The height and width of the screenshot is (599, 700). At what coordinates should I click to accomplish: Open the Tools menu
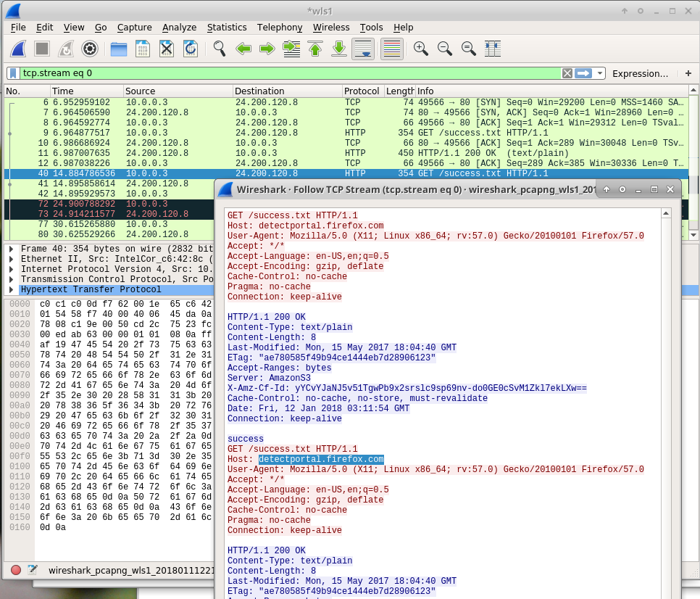372,28
